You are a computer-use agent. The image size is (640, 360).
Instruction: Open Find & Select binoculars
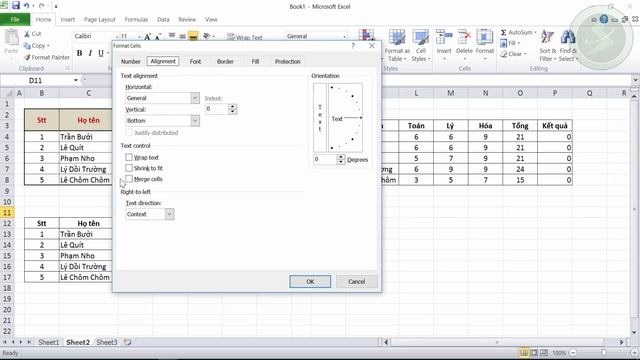(568, 46)
